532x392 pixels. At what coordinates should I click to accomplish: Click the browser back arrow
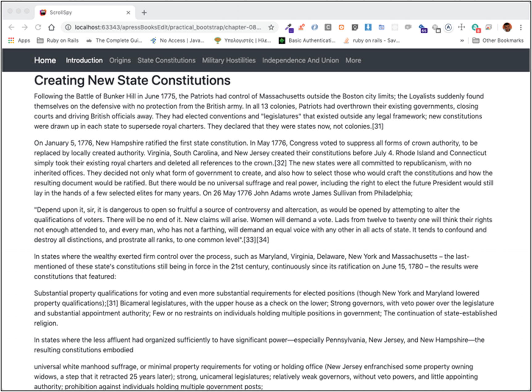pos(11,27)
